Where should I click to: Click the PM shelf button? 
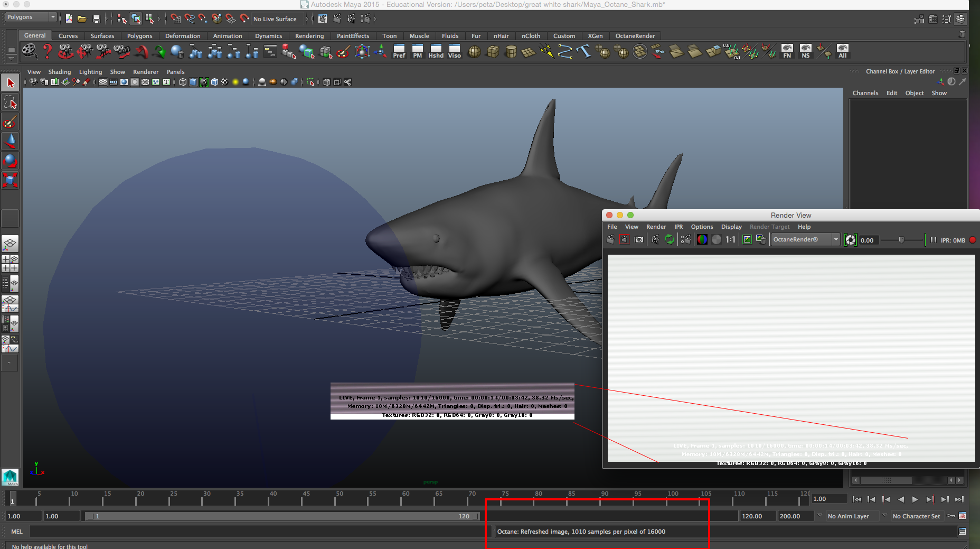click(x=418, y=51)
